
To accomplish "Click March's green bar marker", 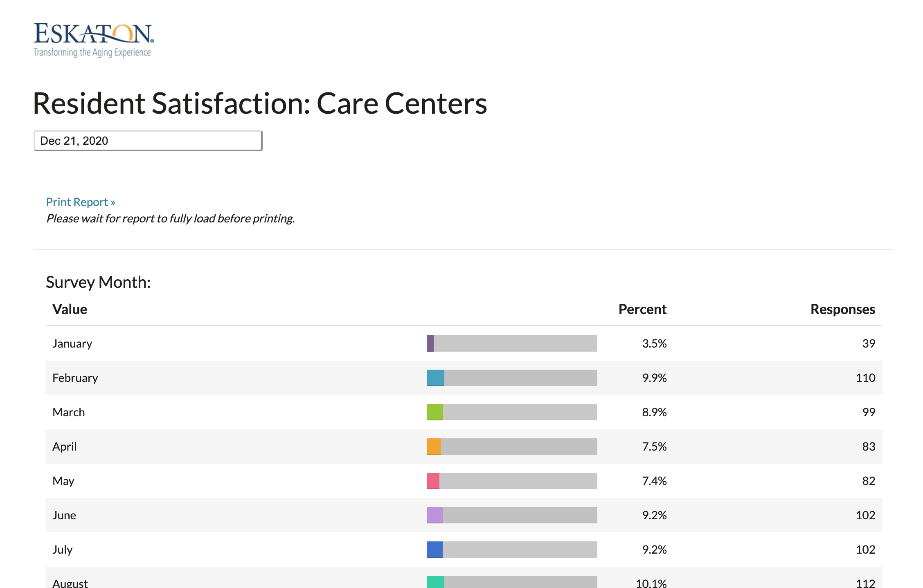I will coord(435,412).
